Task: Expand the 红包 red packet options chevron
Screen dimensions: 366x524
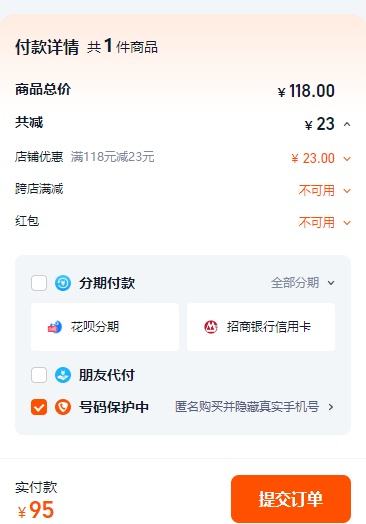Action: click(x=347, y=223)
